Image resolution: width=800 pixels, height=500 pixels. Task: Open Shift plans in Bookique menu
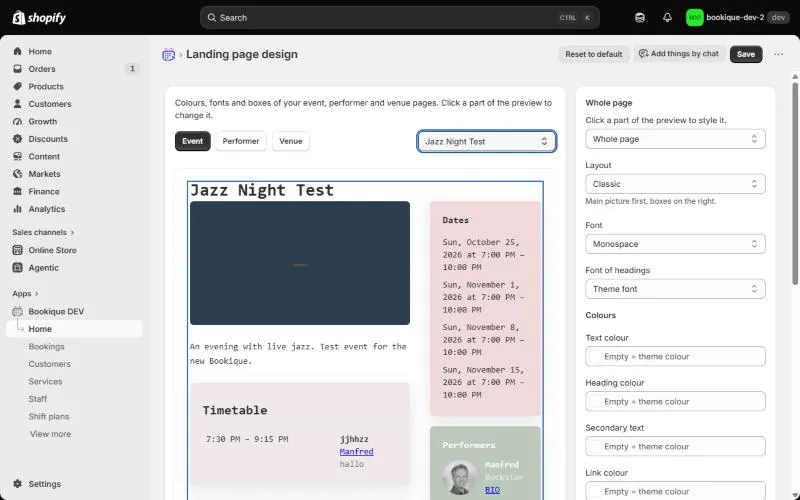(x=48, y=416)
